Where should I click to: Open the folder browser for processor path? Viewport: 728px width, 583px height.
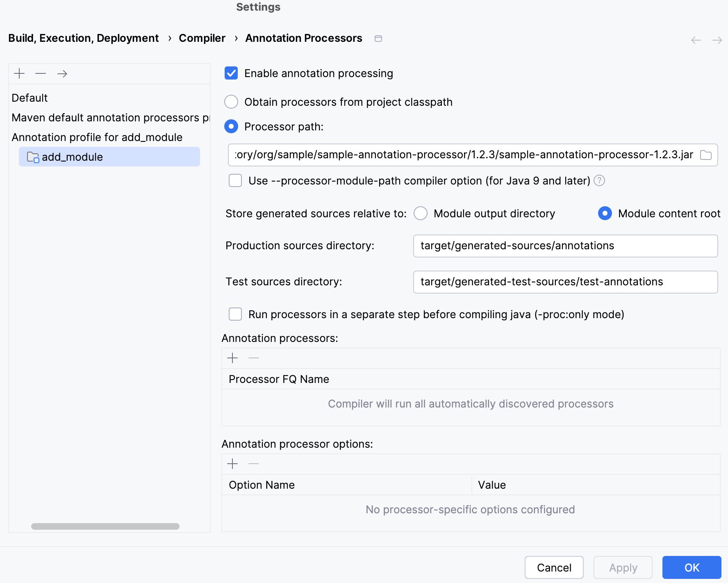(x=706, y=155)
